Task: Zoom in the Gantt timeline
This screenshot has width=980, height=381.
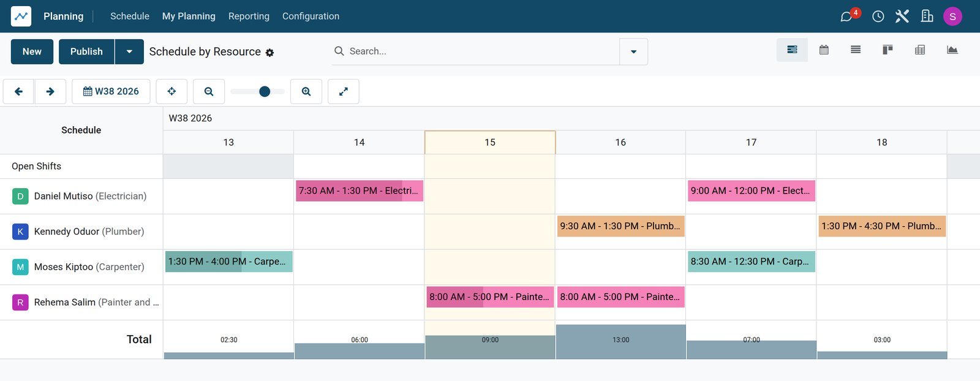Action: coord(306,91)
